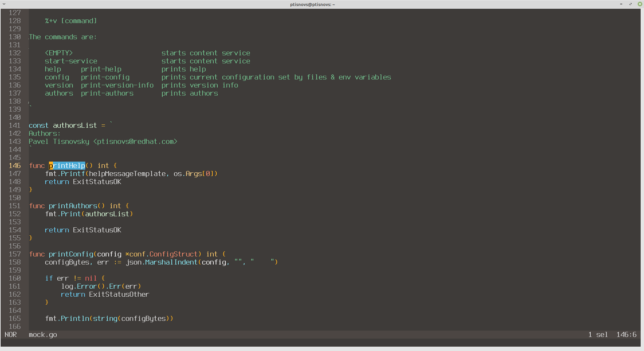Click 'prints authors' description text
This screenshot has height=351, width=644.
190,93
